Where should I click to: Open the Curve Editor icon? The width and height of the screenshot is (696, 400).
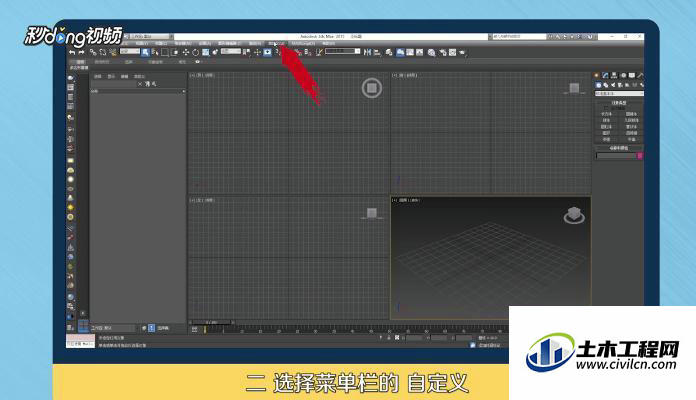coord(410,52)
